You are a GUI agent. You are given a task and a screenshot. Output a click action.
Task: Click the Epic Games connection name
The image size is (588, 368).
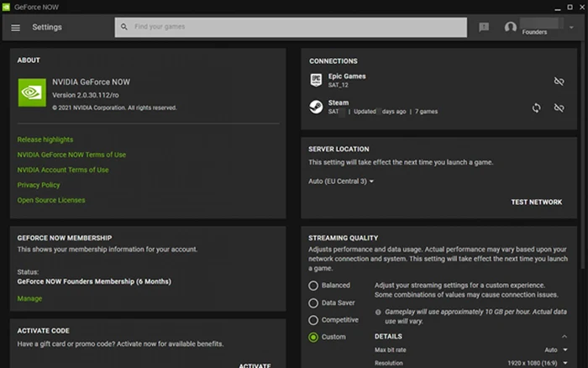347,76
